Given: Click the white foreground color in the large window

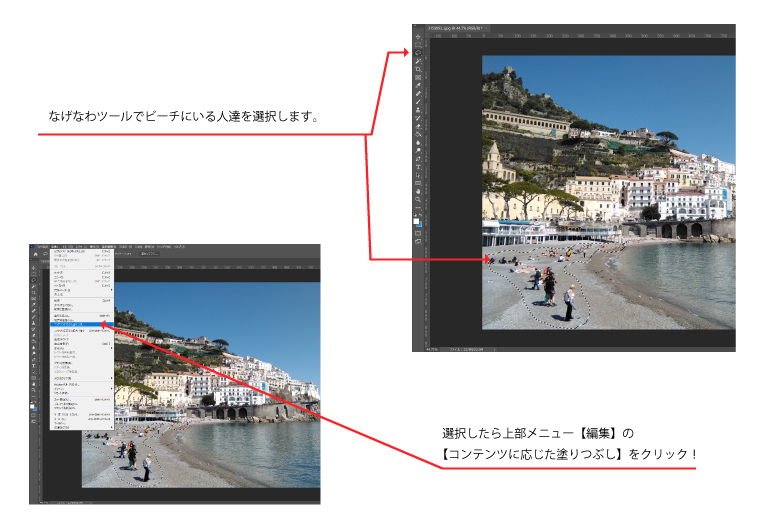Looking at the screenshot, I should [415, 221].
